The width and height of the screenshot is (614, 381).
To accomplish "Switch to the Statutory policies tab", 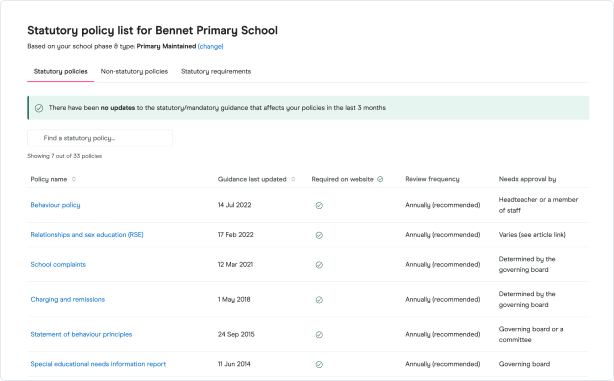I will (x=61, y=72).
